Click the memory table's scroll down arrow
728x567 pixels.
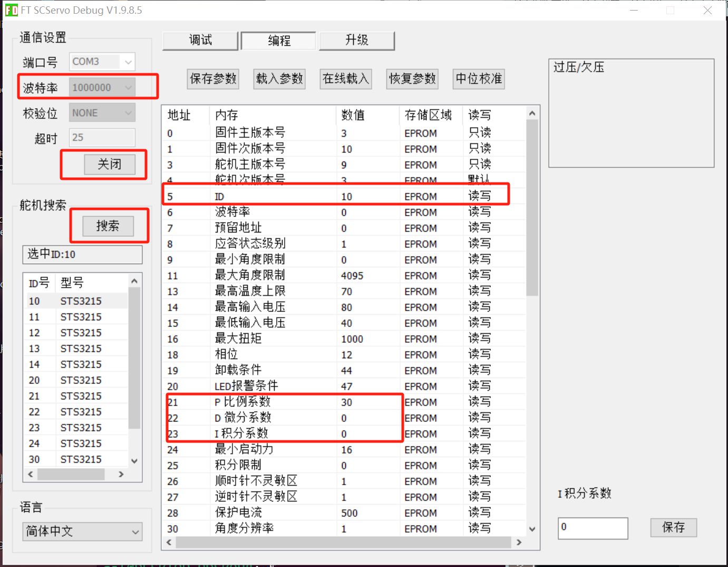[x=532, y=529]
